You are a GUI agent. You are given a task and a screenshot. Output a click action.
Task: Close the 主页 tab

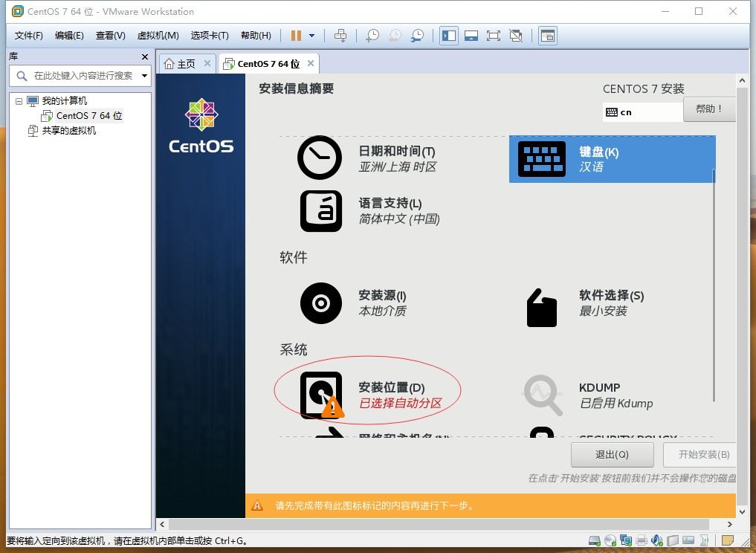click(207, 63)
